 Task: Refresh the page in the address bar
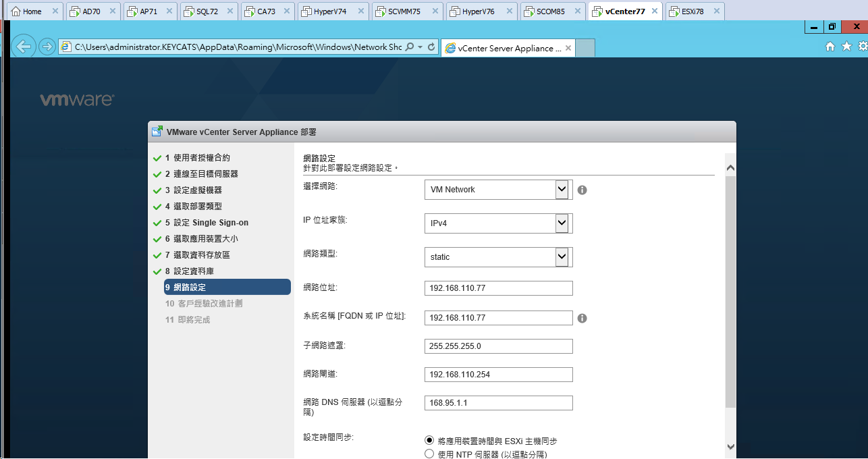(x=431, y=47)
